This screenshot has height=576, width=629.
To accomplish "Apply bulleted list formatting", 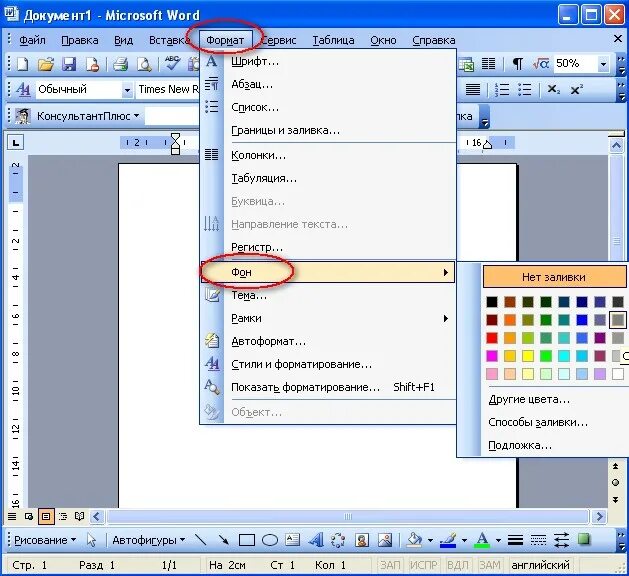I will (x=524, y=89).
